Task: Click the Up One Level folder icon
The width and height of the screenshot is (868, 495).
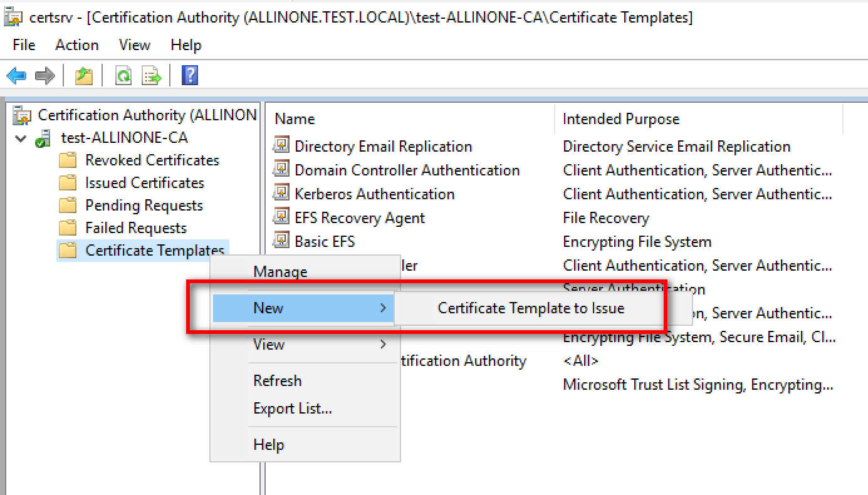Action: pyautogui.click(x=84, y=76)
